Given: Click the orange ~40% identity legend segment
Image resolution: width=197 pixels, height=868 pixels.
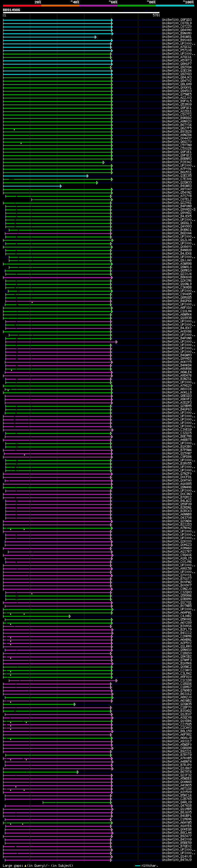Looking at the screenshot, I should click(60, 6).
